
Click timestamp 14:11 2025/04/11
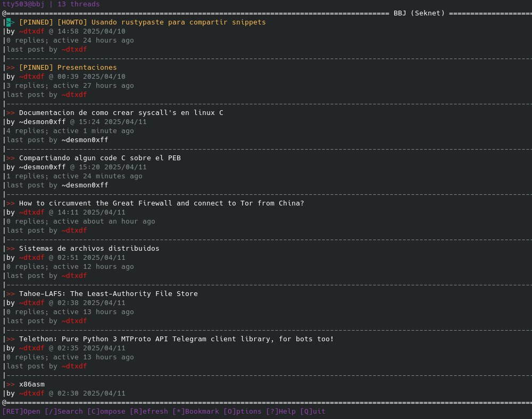tap(92, 212)
